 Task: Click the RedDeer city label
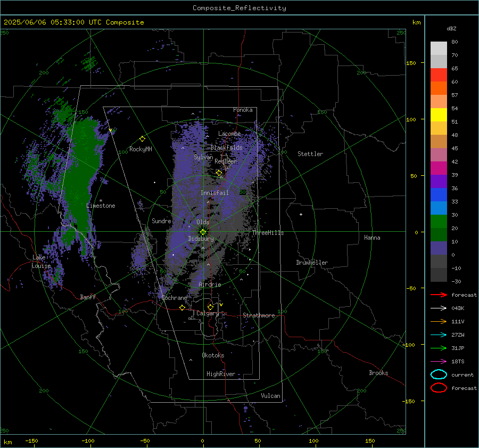tap(226, 161)
